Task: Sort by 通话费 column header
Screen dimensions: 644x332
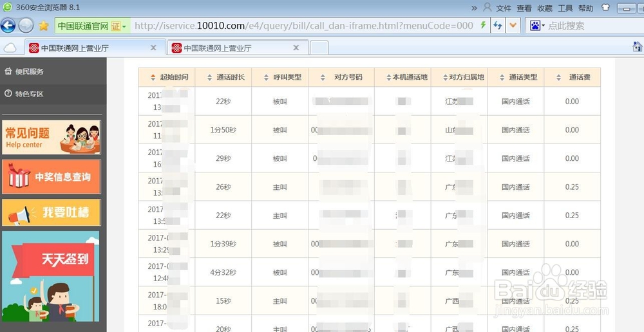Action: click(573, 77)
